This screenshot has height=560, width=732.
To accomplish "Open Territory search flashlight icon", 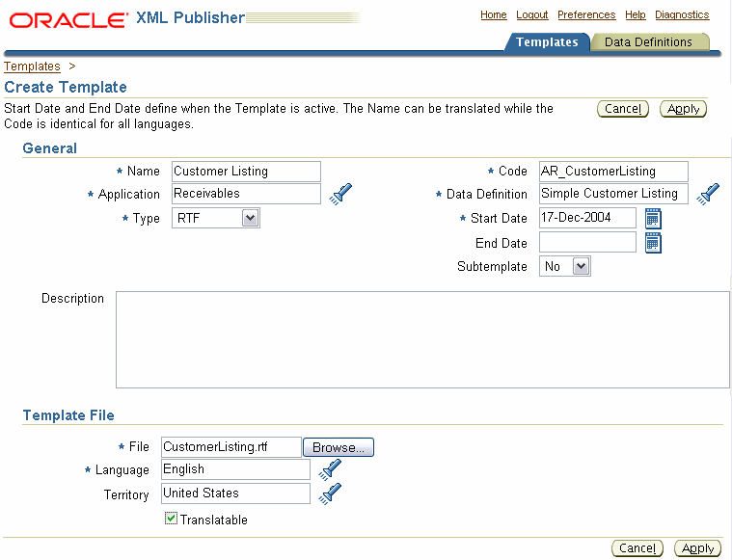I will [330, 494].
